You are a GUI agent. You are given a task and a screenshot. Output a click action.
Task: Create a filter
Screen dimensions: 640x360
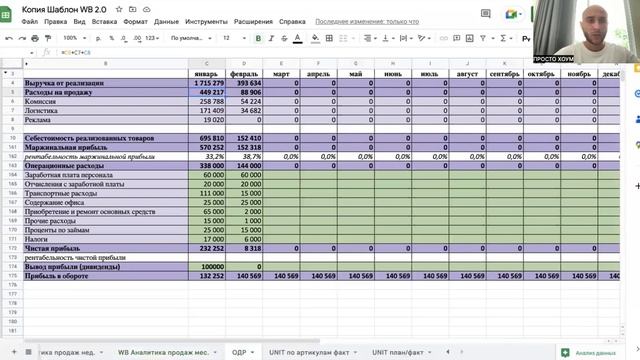pos(483,38)
